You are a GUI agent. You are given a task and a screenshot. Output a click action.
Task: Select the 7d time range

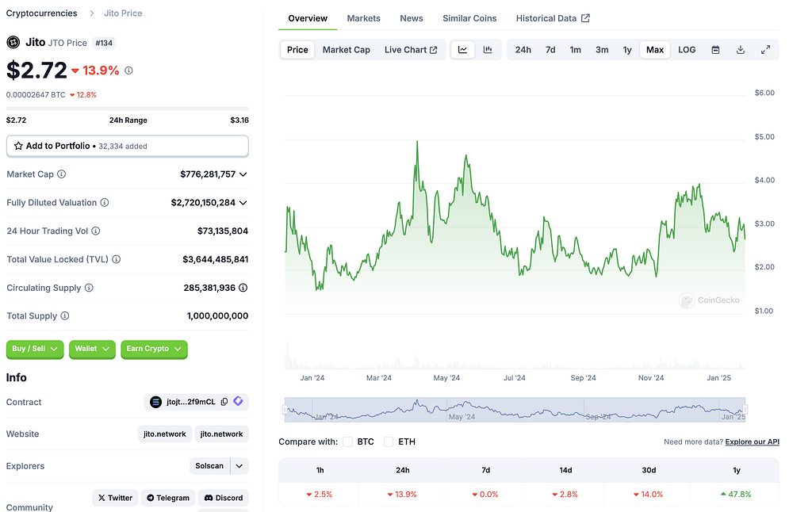550,50
